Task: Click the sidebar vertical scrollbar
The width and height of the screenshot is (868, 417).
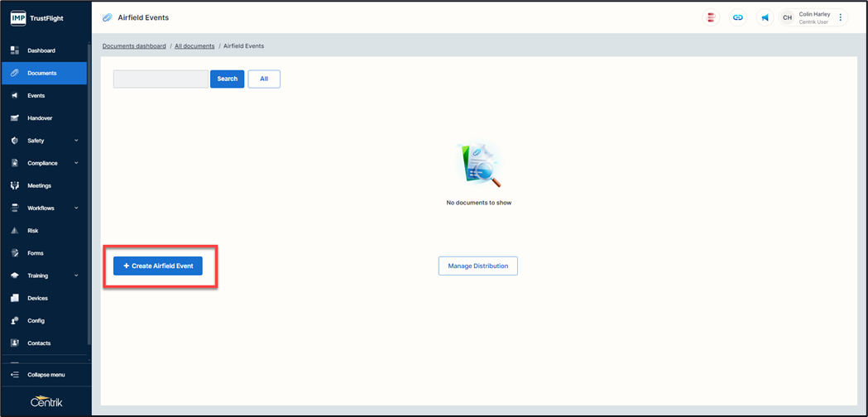Action: 89,194
